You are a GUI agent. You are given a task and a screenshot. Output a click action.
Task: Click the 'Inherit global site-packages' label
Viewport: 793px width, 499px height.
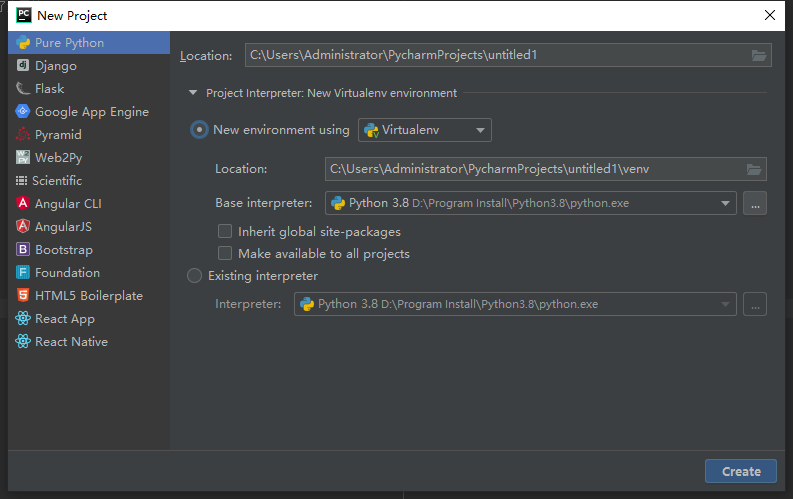pos(319,232)
